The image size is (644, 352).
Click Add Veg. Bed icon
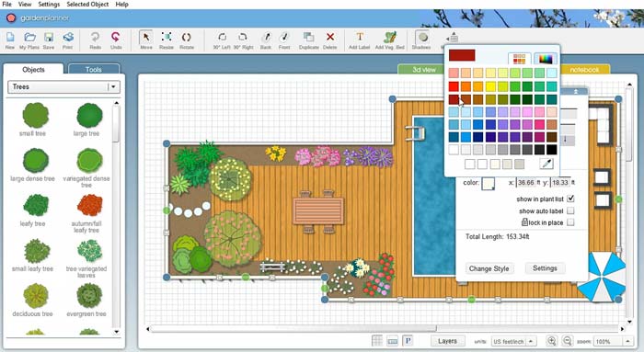tap(390, 38)
